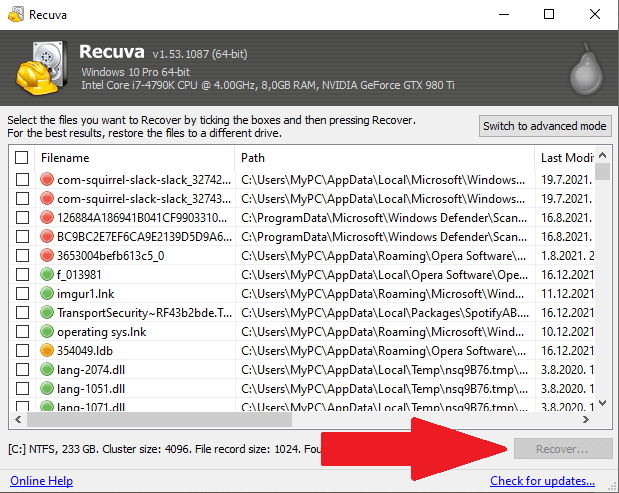Tick the checkbox for 3653004befb613c5_0

point(23,255)
